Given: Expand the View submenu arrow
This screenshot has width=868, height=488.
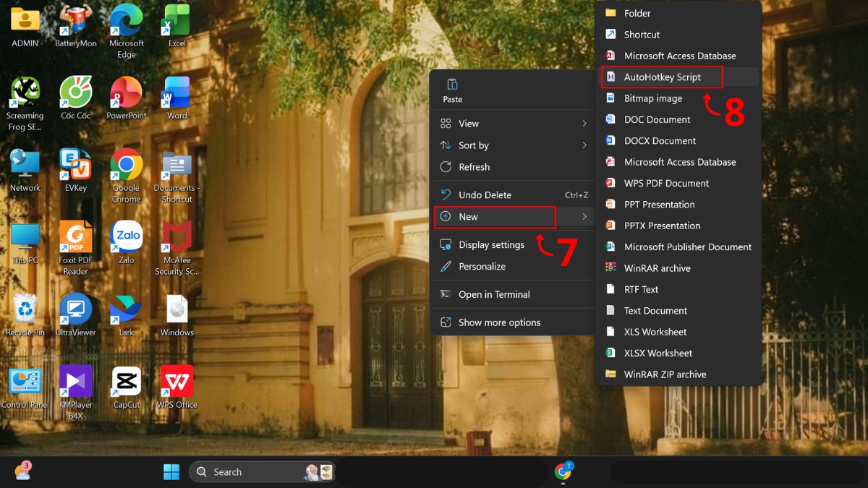Looking at the screenshot, I should tap(584, 123).
